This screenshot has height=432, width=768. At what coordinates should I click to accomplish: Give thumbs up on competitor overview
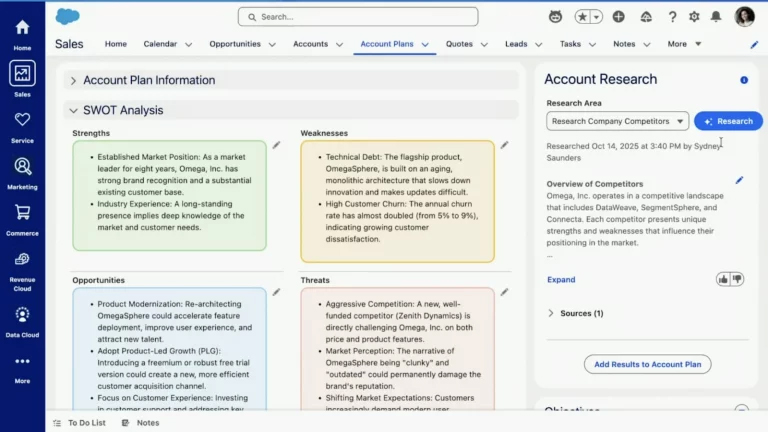[x=723, y=279]
